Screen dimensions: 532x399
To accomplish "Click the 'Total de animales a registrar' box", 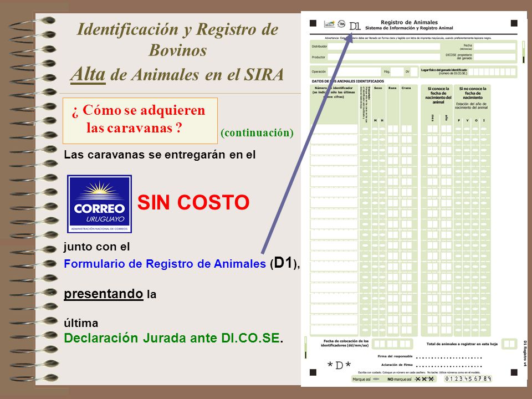I will point(509,344).
